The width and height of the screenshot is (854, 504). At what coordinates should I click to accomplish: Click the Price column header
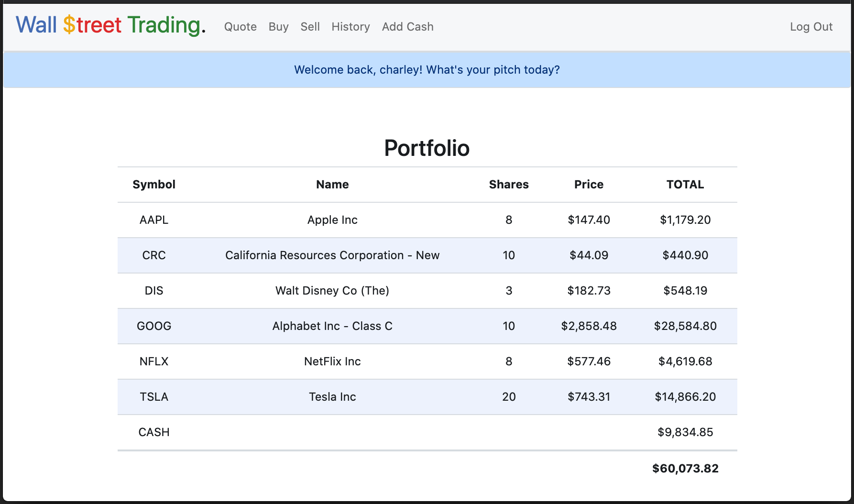click(589, 185)
